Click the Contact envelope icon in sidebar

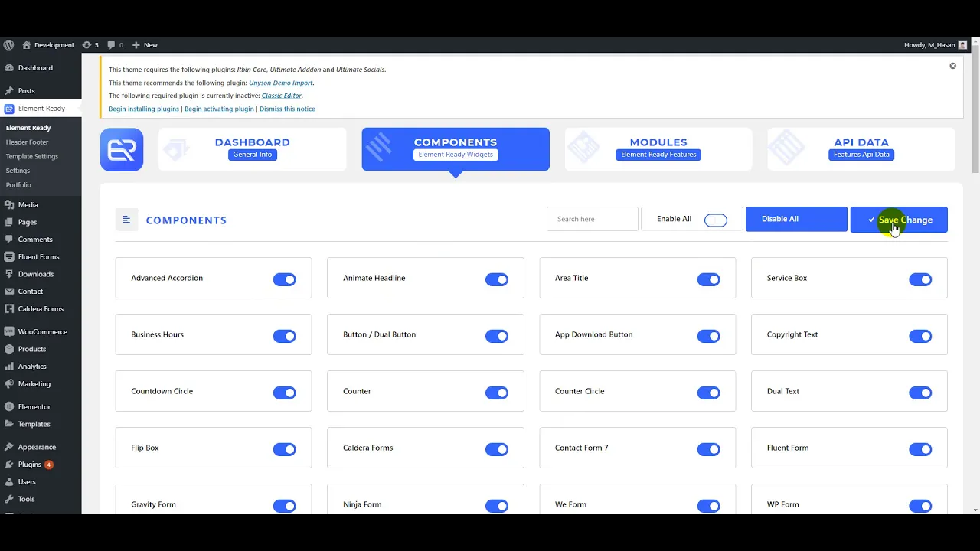9,292
